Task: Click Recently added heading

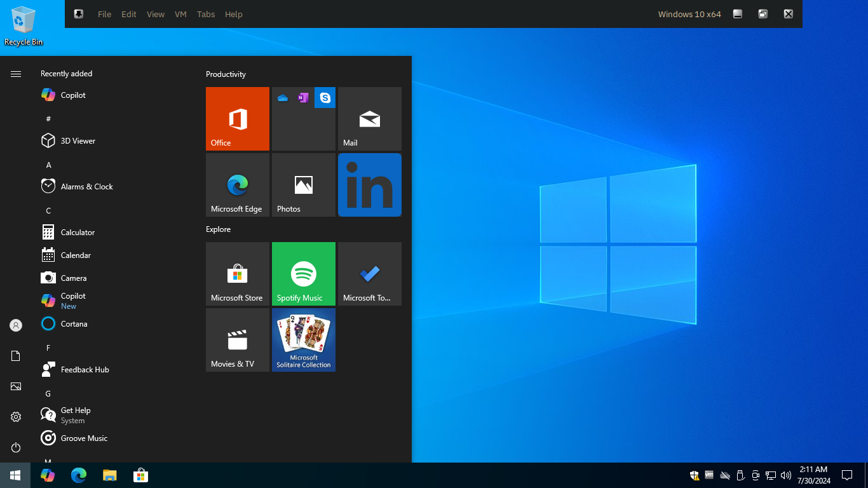Action: tap(66, 74)
